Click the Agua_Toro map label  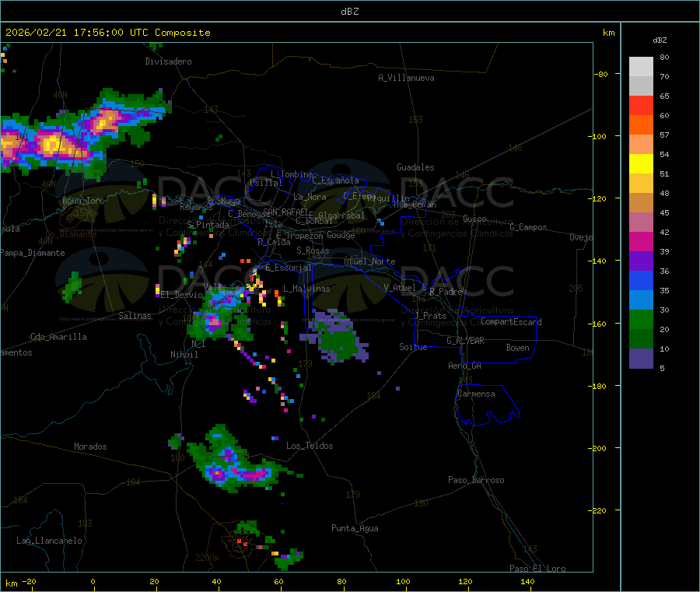83,201
